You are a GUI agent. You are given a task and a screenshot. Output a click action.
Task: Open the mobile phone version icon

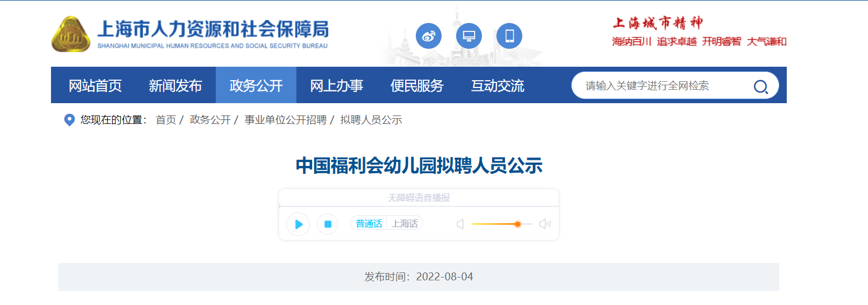(509, 36)
